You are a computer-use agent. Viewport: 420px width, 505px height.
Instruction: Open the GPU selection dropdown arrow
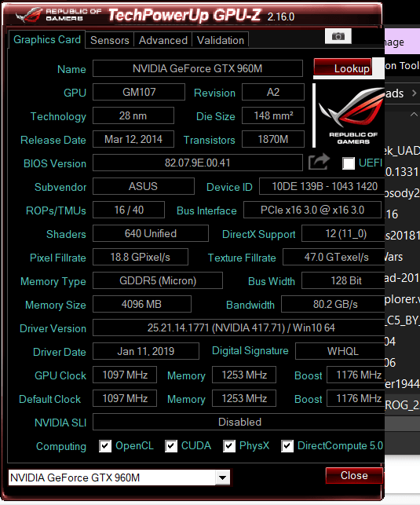coord(223,478)
